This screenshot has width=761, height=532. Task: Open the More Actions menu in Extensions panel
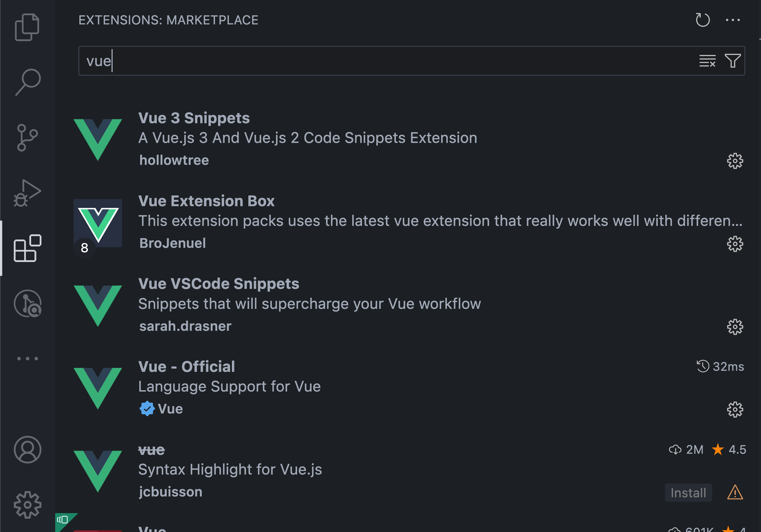point(733,20)
